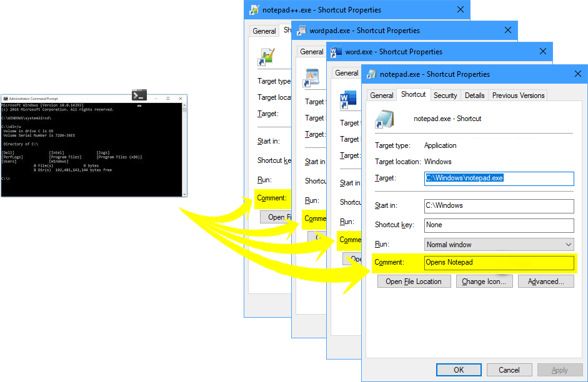Click the Comment field reading Opens Notepad
Viewport: 588px width, 382px height.
pos(499,263)
